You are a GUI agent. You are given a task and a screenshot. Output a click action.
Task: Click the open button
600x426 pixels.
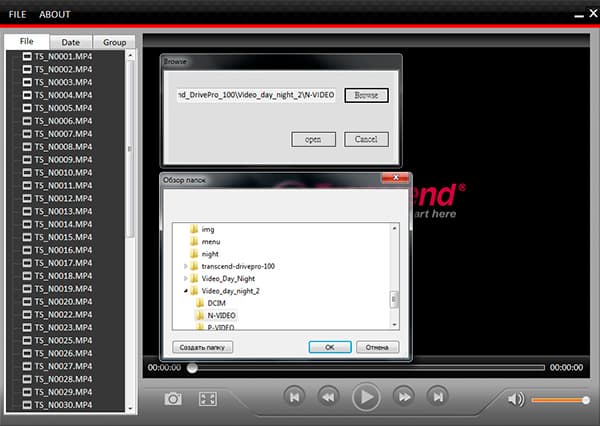coord(313,139)
